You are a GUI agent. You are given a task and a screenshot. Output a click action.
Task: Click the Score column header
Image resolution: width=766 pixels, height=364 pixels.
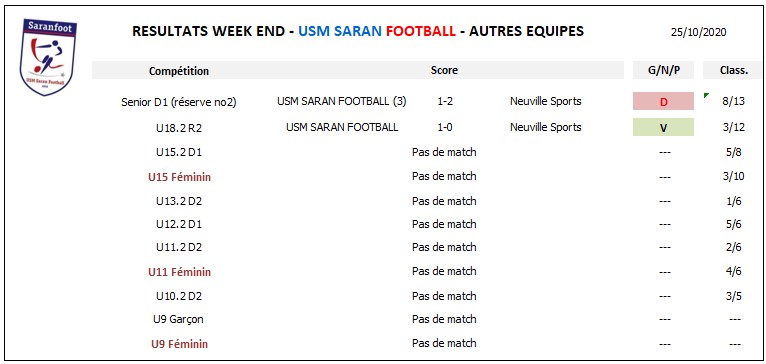coord(444,70)
